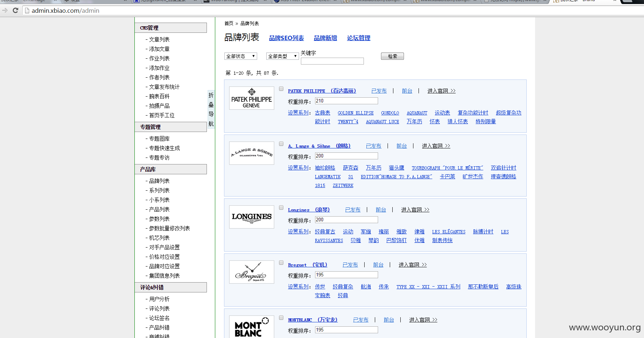Open the 品牌新增 tab link

[325, 38]
